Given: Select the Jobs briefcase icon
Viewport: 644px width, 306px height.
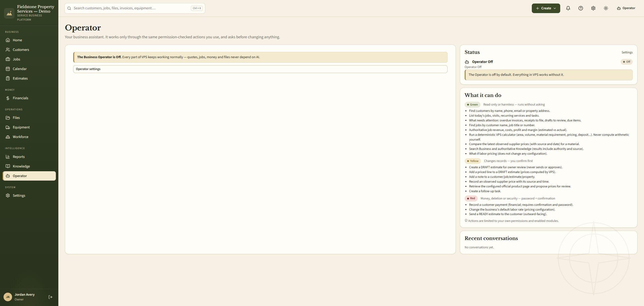Looking at the screenshot, I should click(8, 59).
